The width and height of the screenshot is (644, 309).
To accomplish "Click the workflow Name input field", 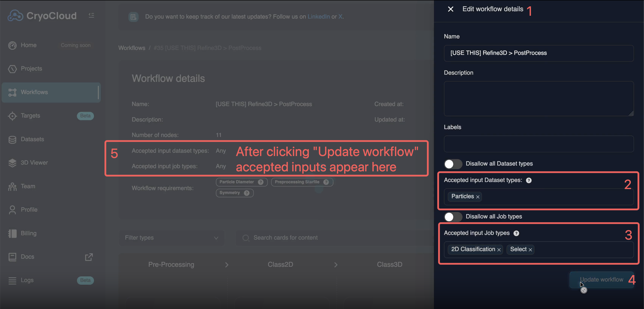I will [x=538, y=53].
